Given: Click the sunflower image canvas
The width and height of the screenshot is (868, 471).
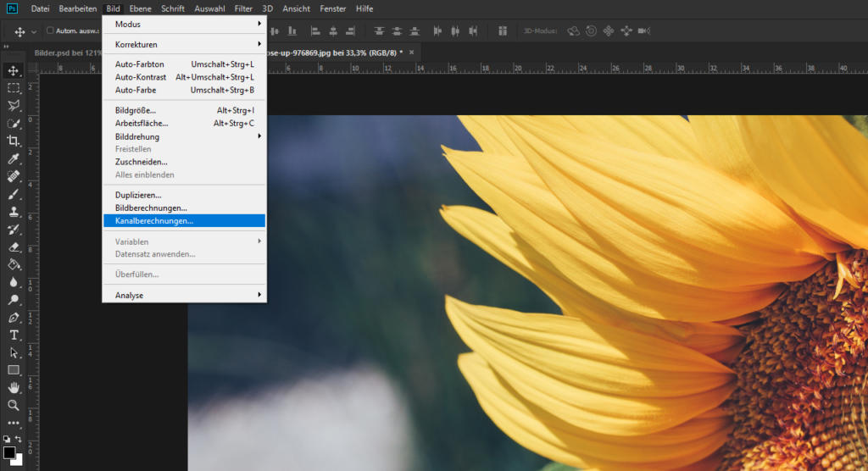Looking at the screenshot, I should (527, 293).
